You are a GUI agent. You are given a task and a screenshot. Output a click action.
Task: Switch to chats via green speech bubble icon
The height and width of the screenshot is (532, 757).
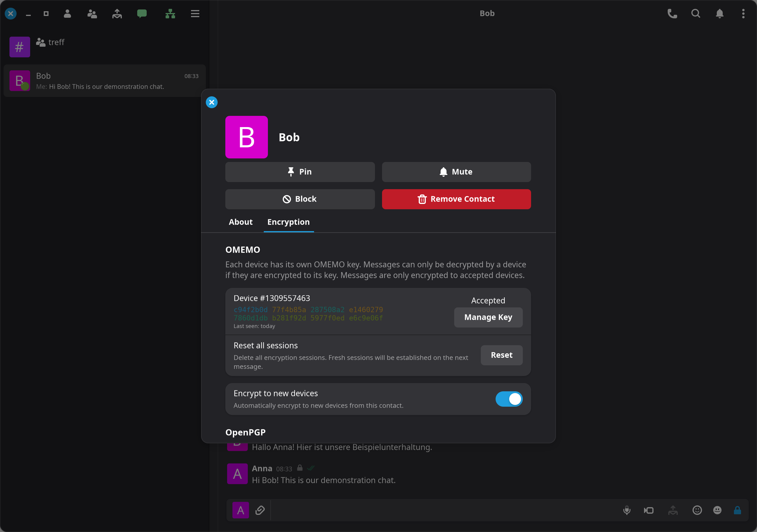coord(142,14)
